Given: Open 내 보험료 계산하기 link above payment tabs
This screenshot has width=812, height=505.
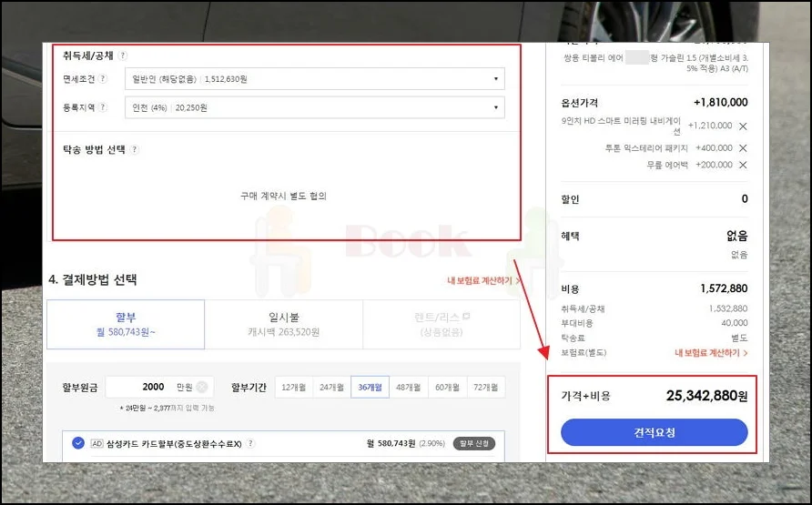Looking at the screenshot, I should tap(483, 280).
